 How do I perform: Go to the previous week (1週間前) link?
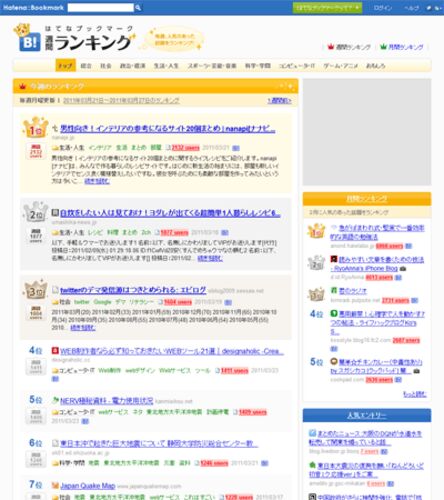point(279,100)
